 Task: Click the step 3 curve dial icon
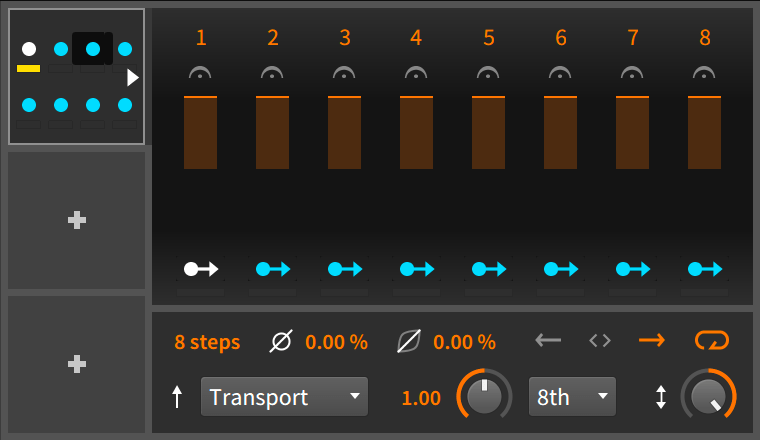point(344,73)
